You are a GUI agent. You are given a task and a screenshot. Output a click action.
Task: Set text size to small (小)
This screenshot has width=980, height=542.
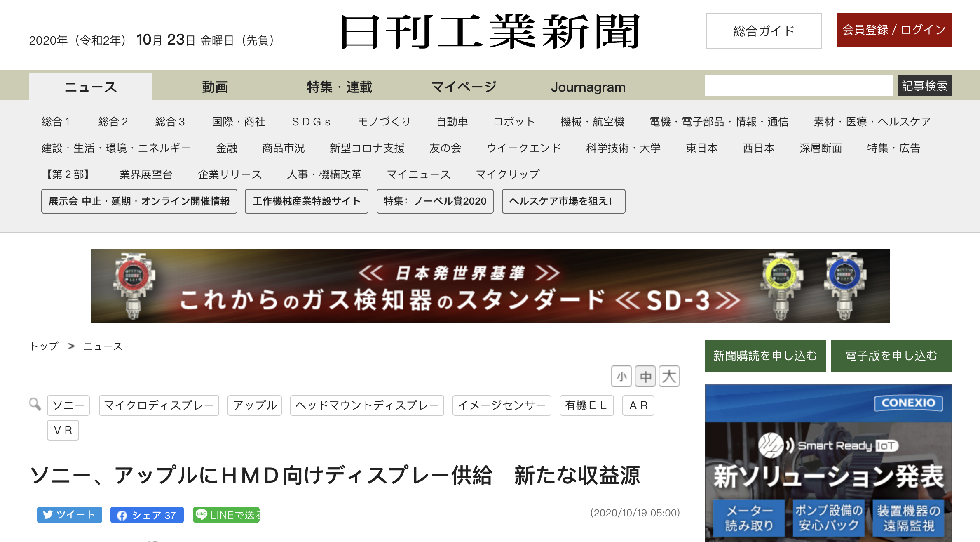621,376
